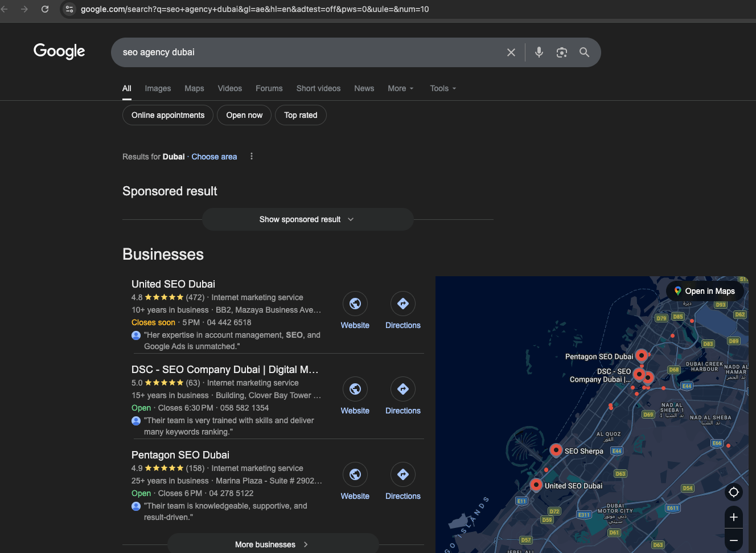Toggle the Online appointments filter
The width and height of the screenshot is (756, 553).
click(x=168, y=115)
